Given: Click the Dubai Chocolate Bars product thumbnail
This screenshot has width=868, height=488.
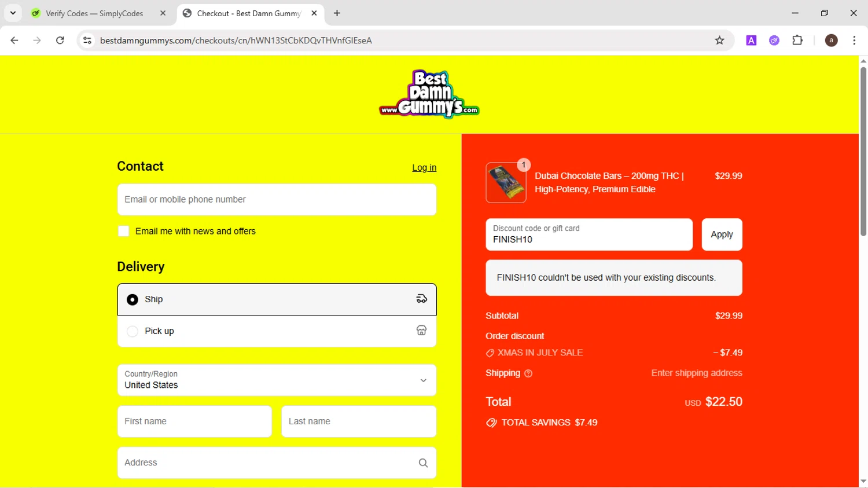Looking at the screenshot, I should [x=506, y=182].
